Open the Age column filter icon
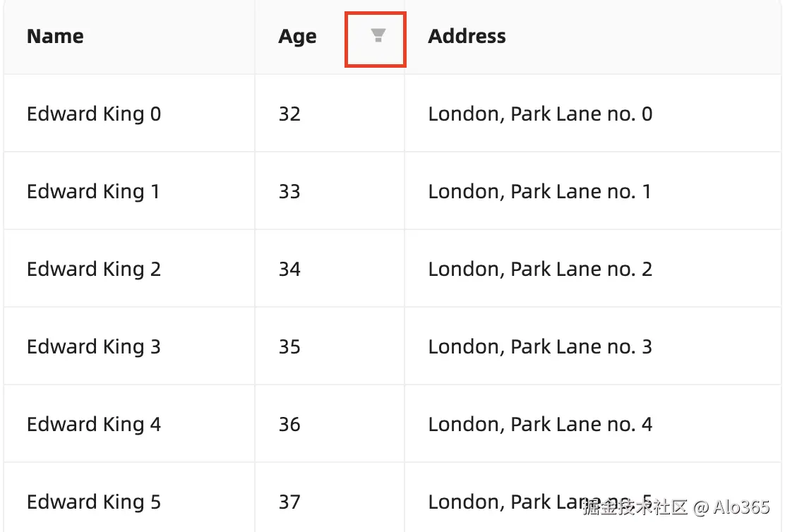The width and height of the screenshot is (785, 532). coord(378,36)
